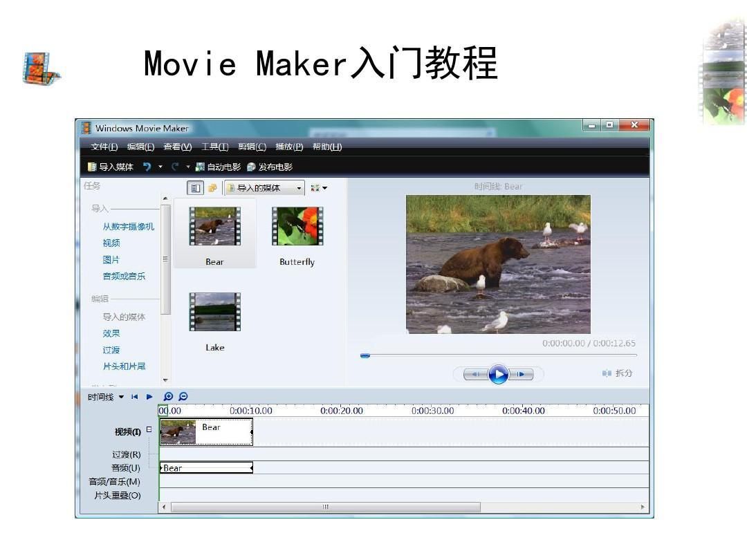Screen dimensions: 747x560
Task: Click the redo arrow icon
Action: (175, 167)
